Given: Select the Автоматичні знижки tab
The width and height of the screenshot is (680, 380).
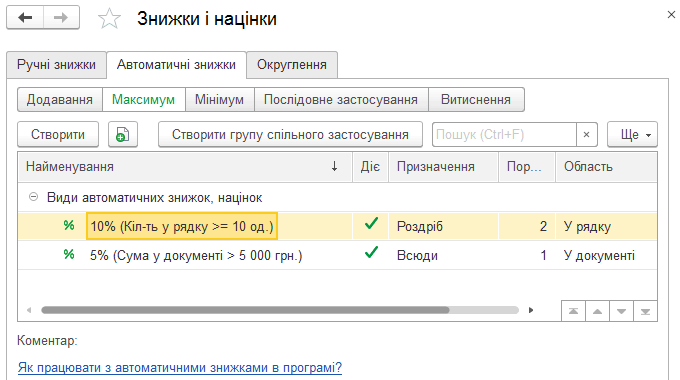Looking at the screenshot, I should tap(176, 65).
